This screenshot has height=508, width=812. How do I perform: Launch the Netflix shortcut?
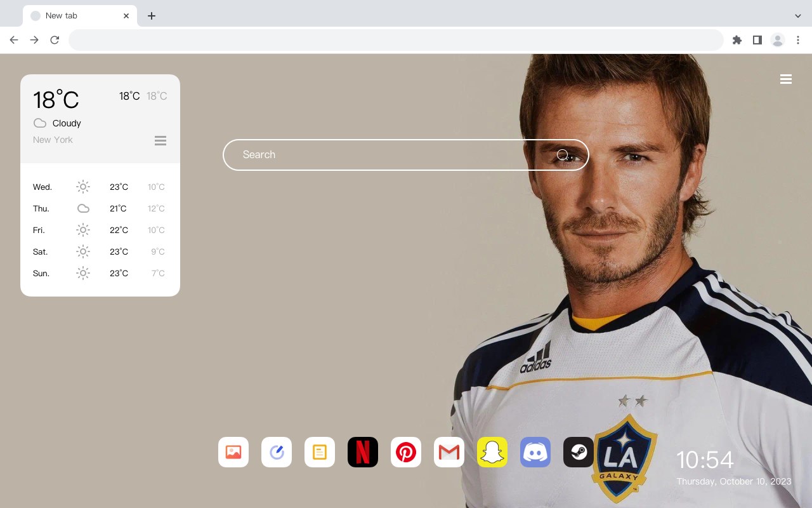(363, 452)
